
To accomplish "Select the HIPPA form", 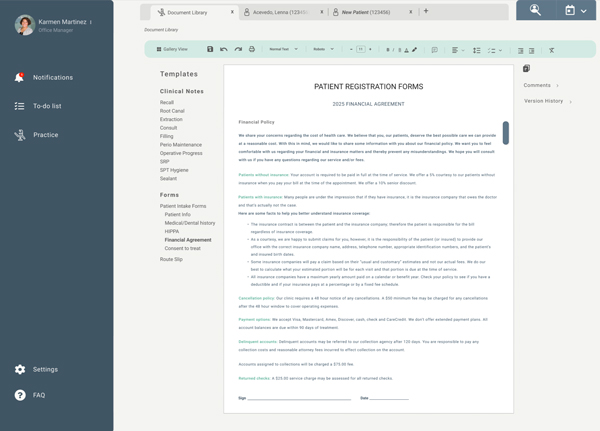I will pos(172,231).
